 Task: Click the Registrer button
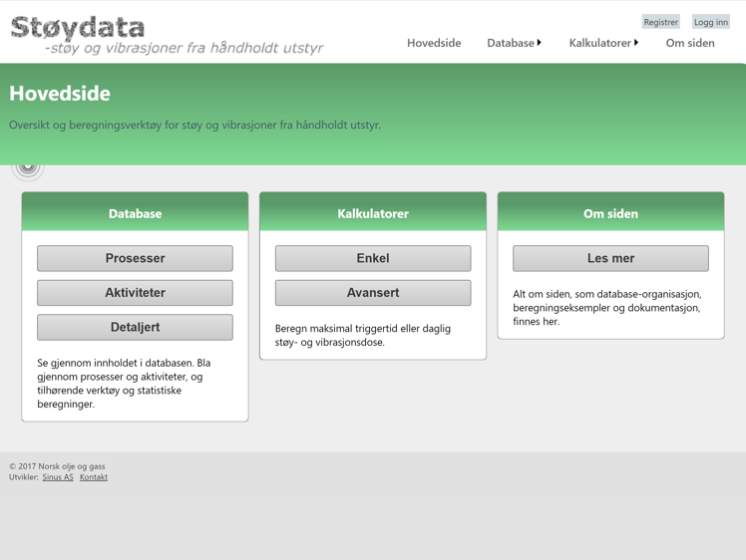pyautogui.click(x=660, y=22)
